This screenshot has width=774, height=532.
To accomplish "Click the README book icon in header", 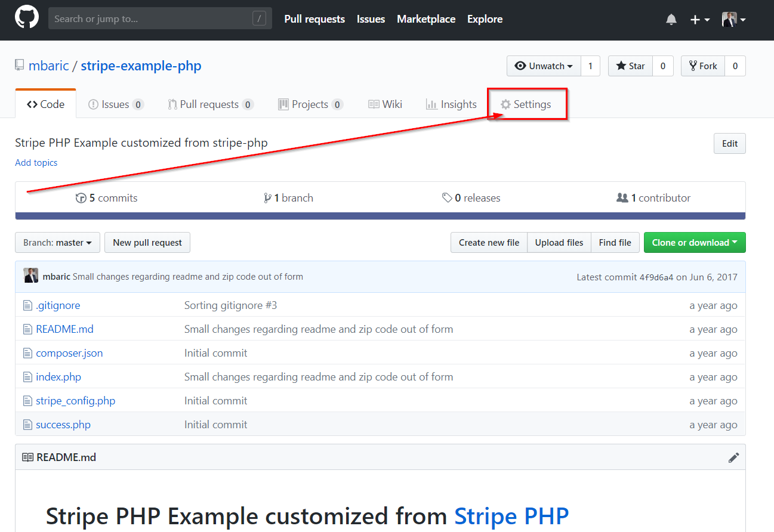I will [x=27, y=457].
